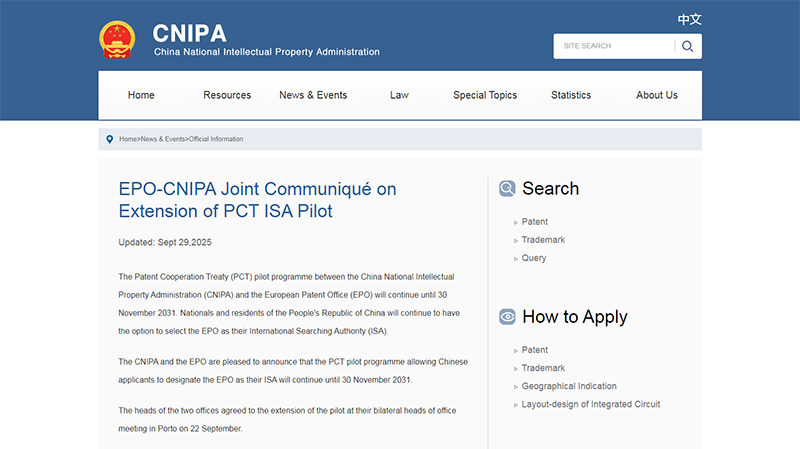Open Trademark link under How to Apply

pos(543,368)
